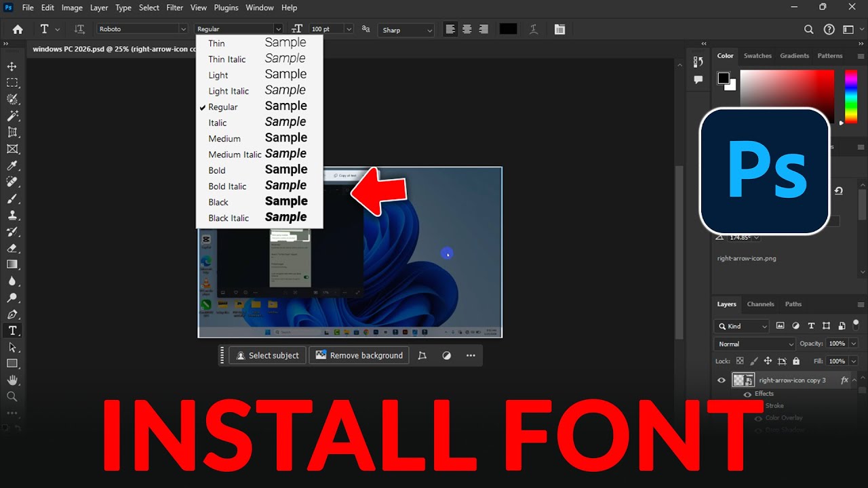The width and height of the screenshot is (868, 488).
Task: Toggle layer filtering switch on or off
Action: (x=856, y=326)
